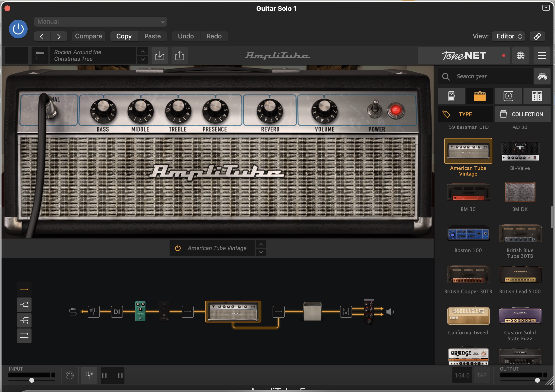Open the hamburger main menu

542,56
